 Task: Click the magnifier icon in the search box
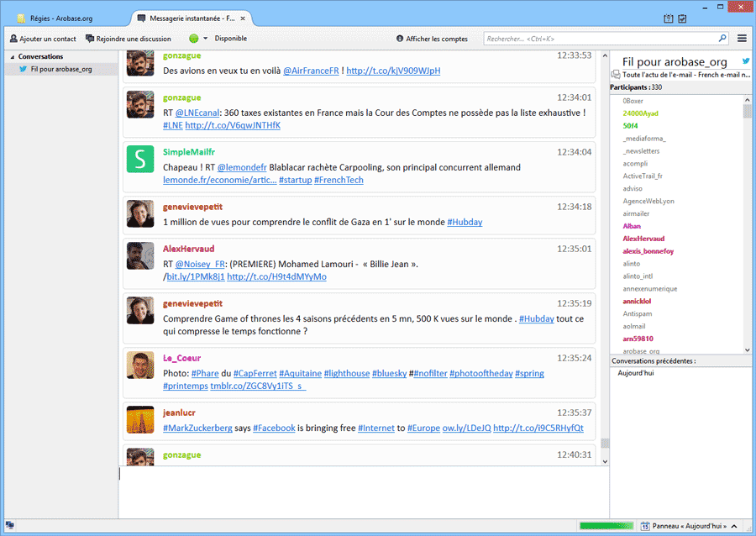722,38
